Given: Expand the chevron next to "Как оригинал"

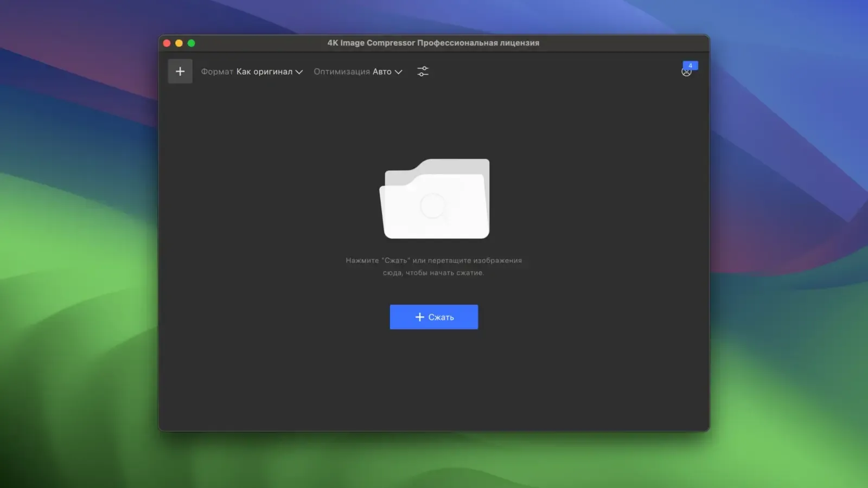Looking at the screenshot, I should click(299, 72).
